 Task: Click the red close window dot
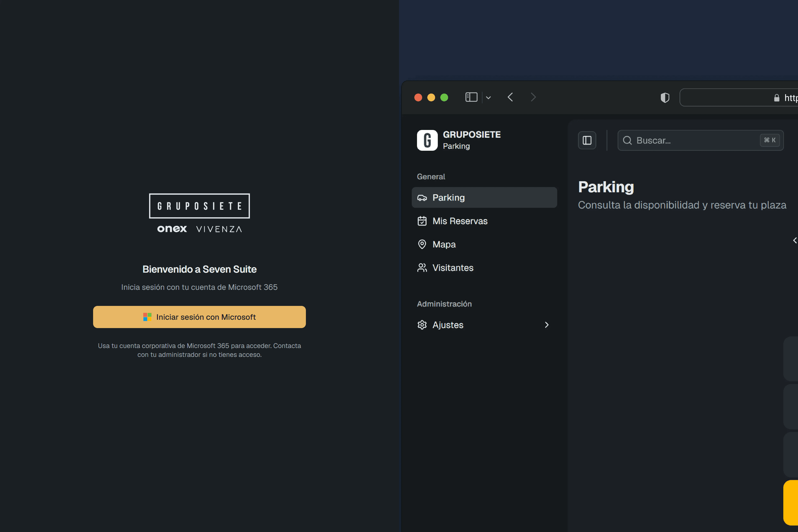[x=418, y=98]
